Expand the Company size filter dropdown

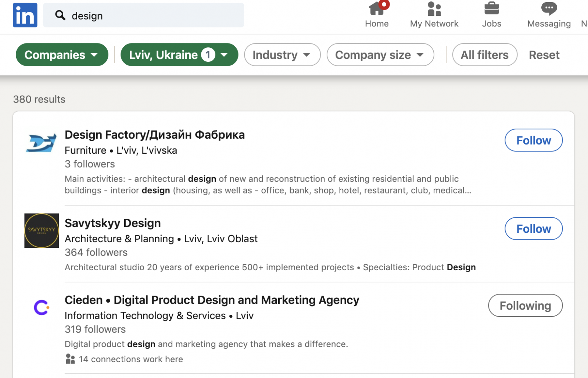(x=380, y=55)
